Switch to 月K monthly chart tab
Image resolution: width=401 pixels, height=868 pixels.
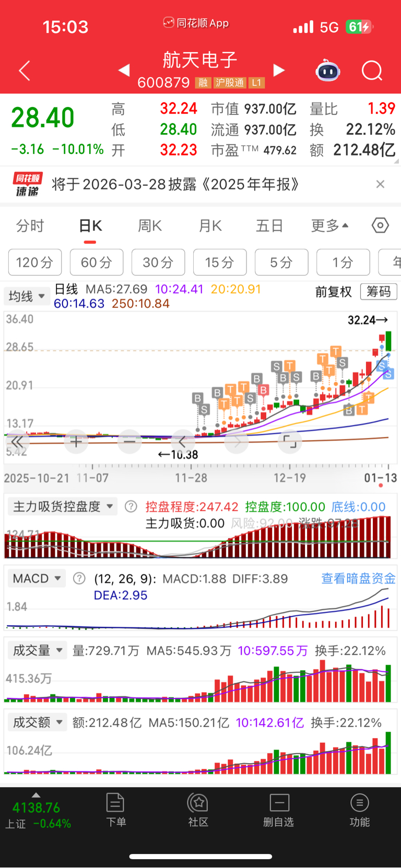(210, 226)
